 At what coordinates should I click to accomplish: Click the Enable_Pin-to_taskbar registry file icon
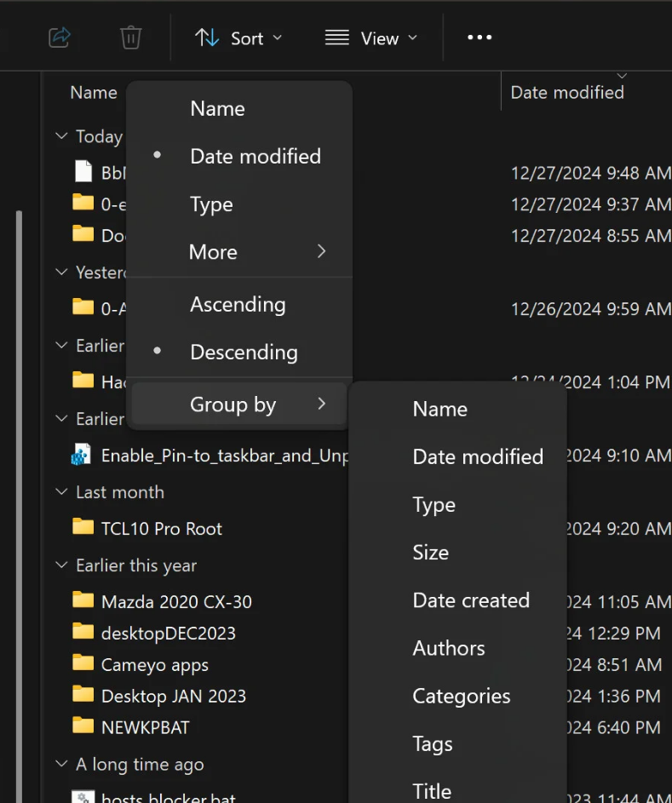(82, 455)
